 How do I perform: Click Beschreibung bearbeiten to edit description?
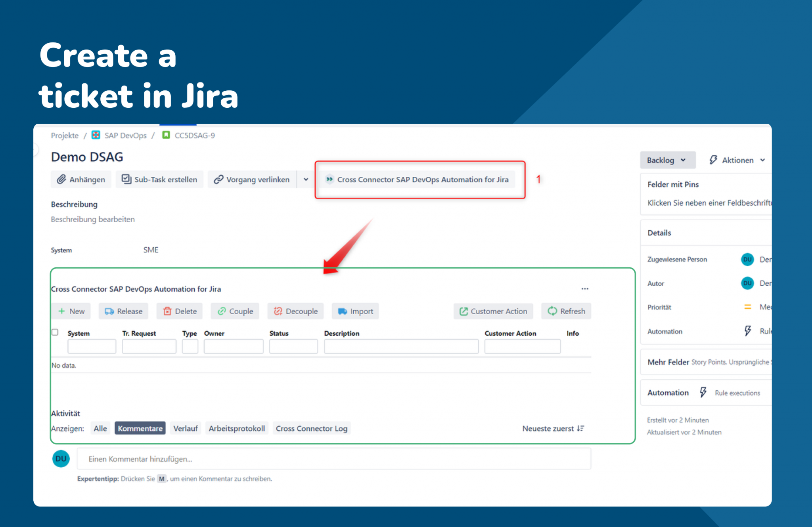pos(93,219)
